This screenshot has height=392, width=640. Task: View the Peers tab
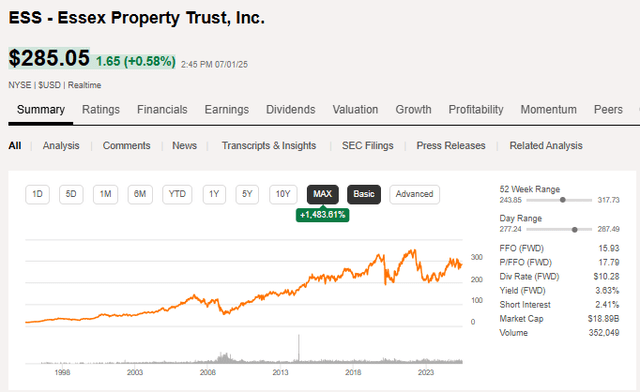[x=608, y=109]
